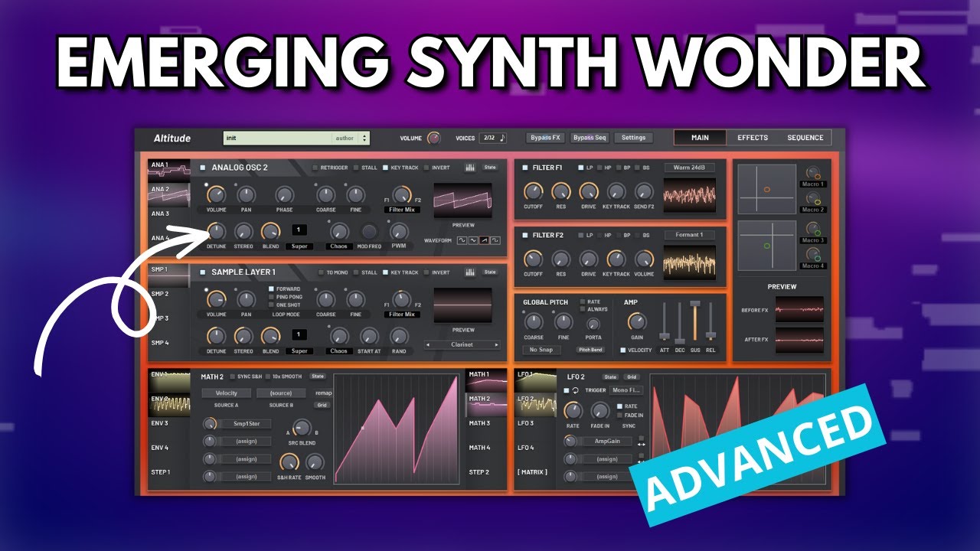Click the Pitch Bend button
The height and width of the screenshot is (551, 980).
click(x=590, y=350)
